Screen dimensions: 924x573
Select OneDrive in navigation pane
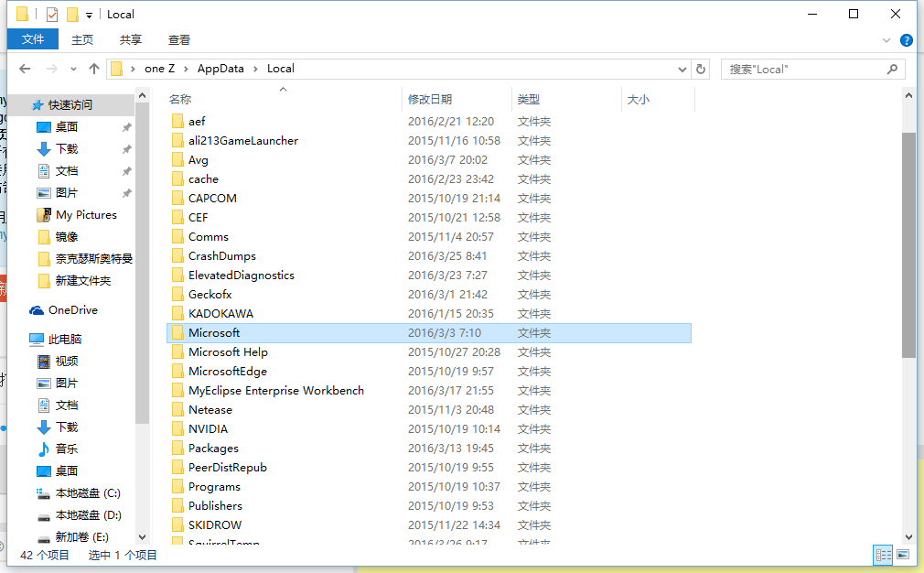coord(73,310)
